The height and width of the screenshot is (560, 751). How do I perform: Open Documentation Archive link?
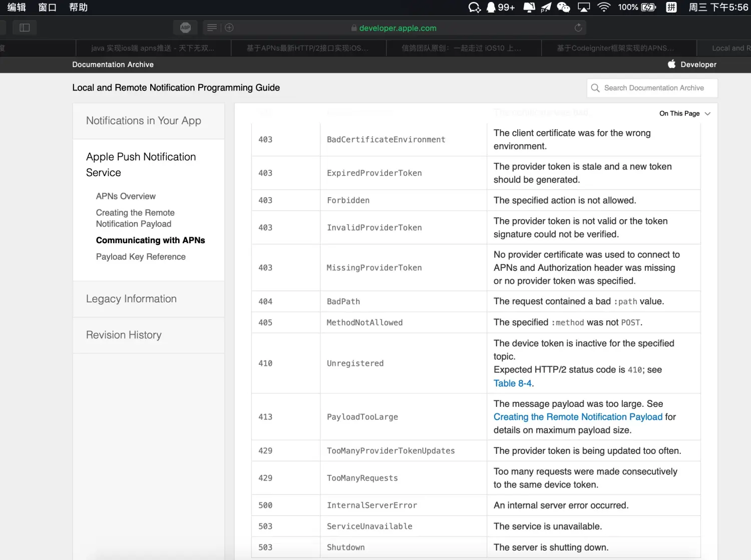coord(113,65)
